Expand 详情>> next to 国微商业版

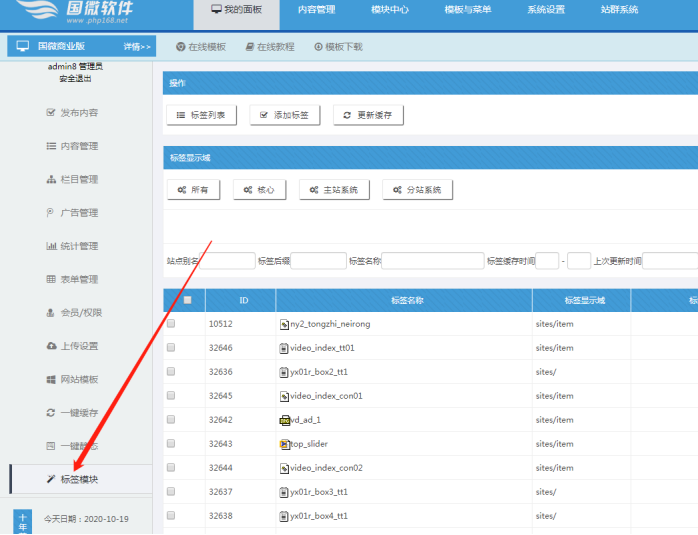137,47
